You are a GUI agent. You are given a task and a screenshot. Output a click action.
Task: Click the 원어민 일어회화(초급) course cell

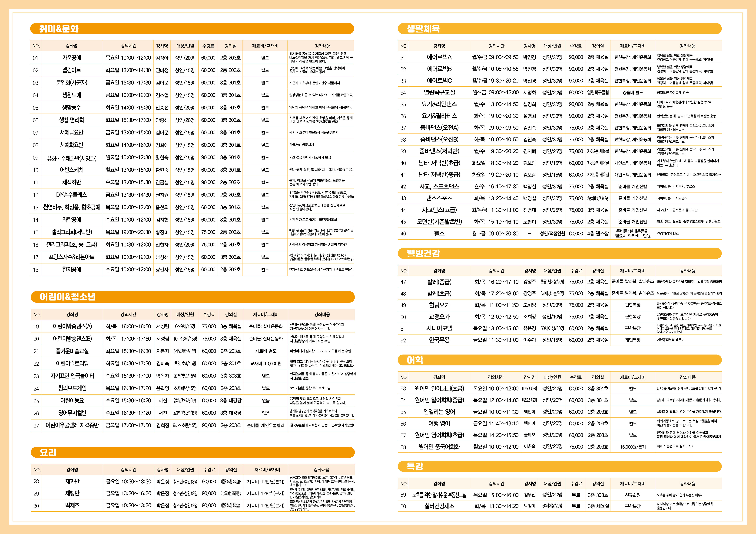tap(439, 389)
